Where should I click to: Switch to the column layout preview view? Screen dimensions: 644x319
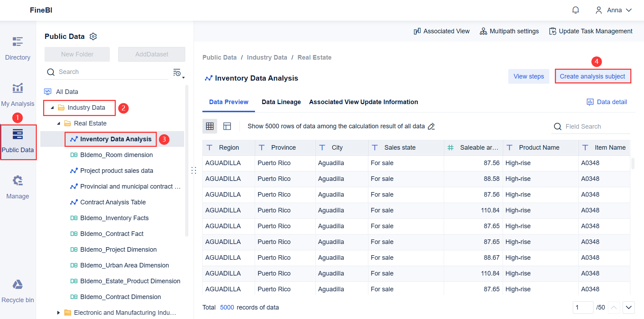pos(227,126)
